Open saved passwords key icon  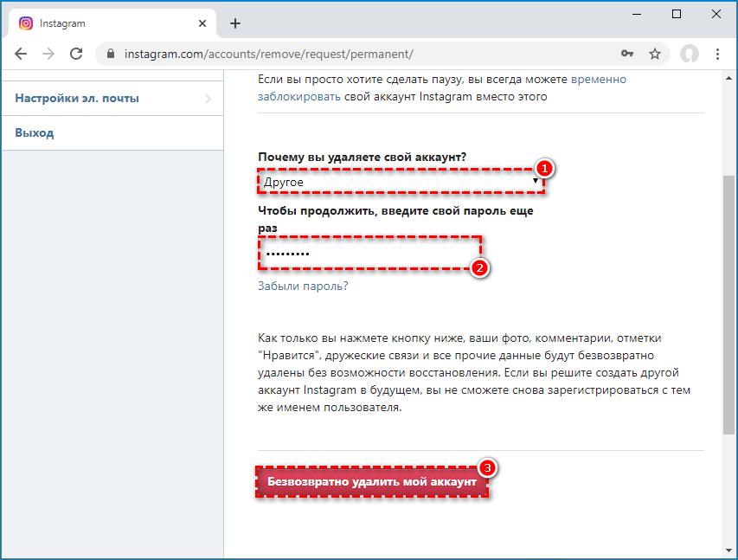pyautogui.click(x=627, y=54)
